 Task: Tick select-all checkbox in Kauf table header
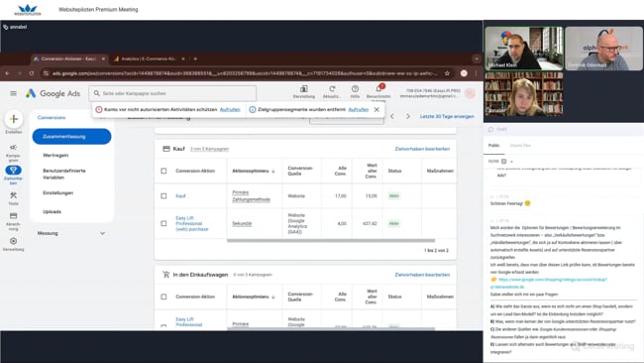163,171
